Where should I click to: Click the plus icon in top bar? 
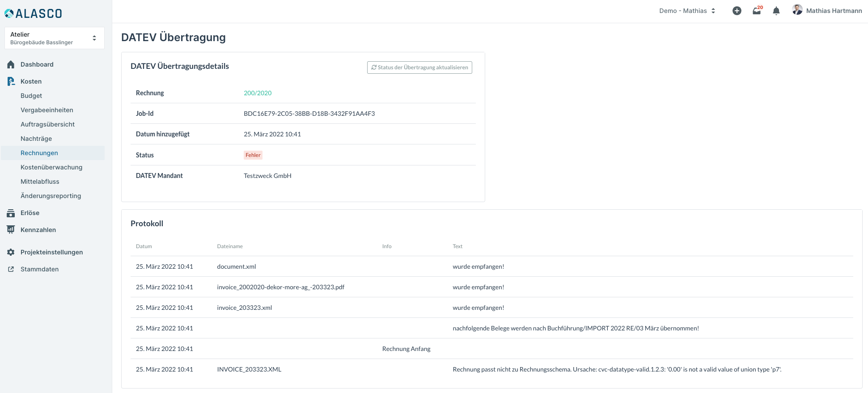pyautogui.click(x=737, y=11)
